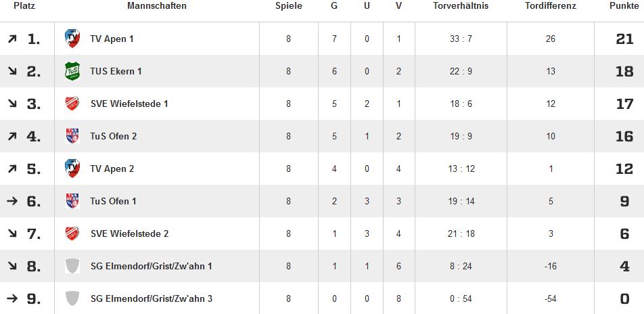Click the Punkte column header
Screen dimensions: 644x314
point(623,6)
